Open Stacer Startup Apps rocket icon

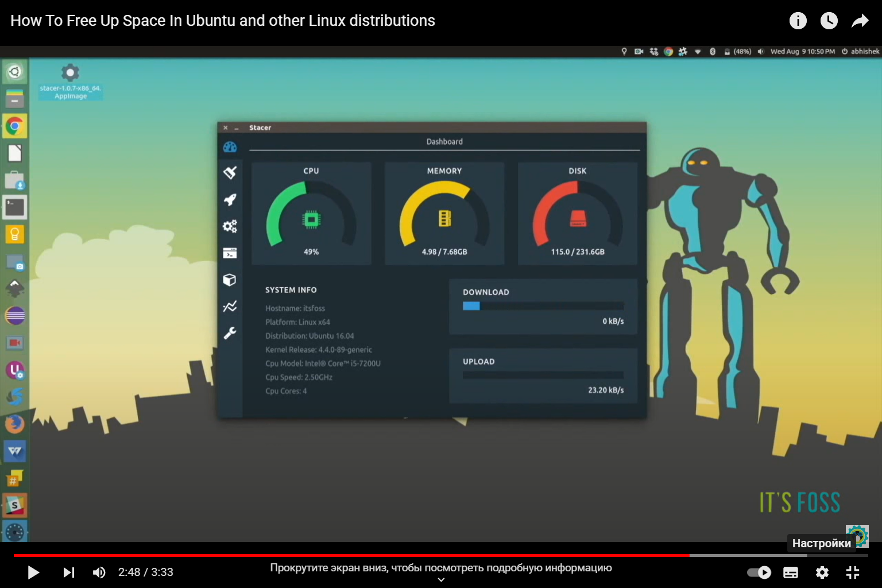(230, 199)
